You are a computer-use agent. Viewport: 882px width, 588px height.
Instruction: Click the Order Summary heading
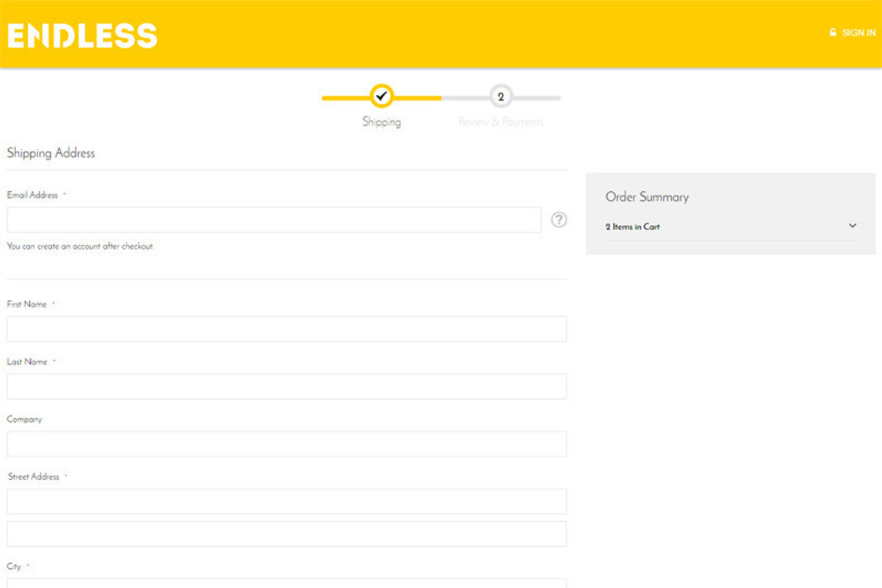(x=647, y=197)
